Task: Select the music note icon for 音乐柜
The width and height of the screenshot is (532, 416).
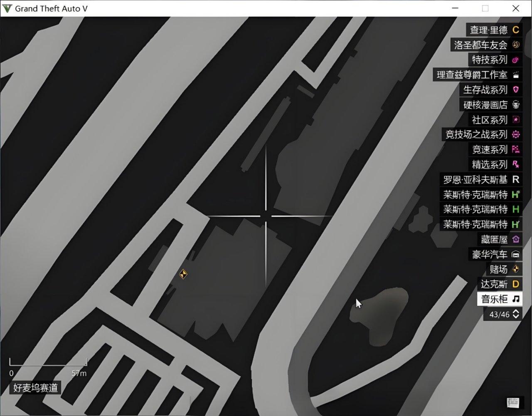Action: click(516, 299)
